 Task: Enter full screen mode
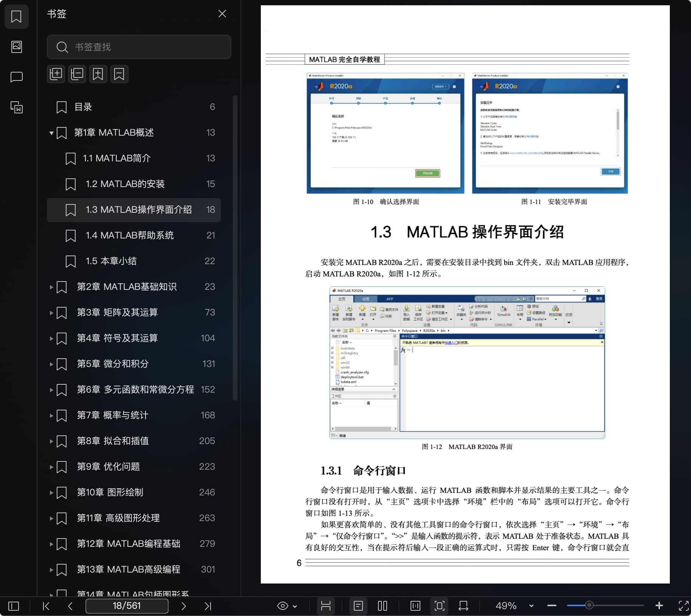(683, 606)
